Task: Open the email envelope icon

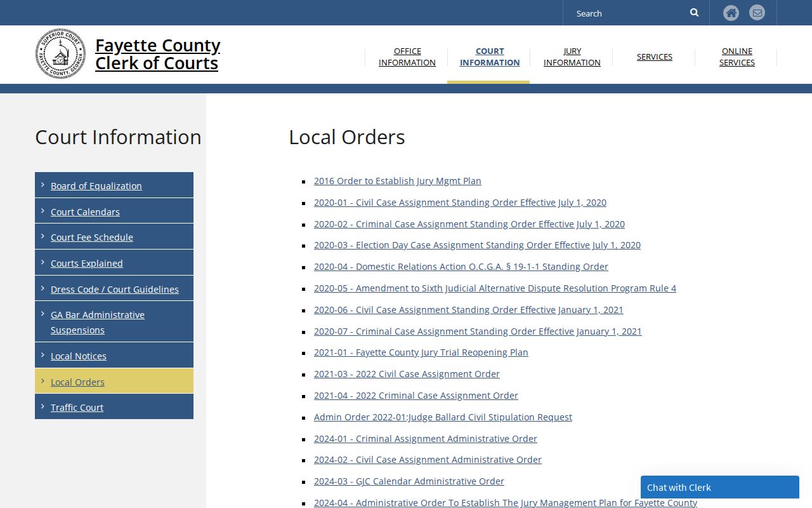Action: point(757,13)
